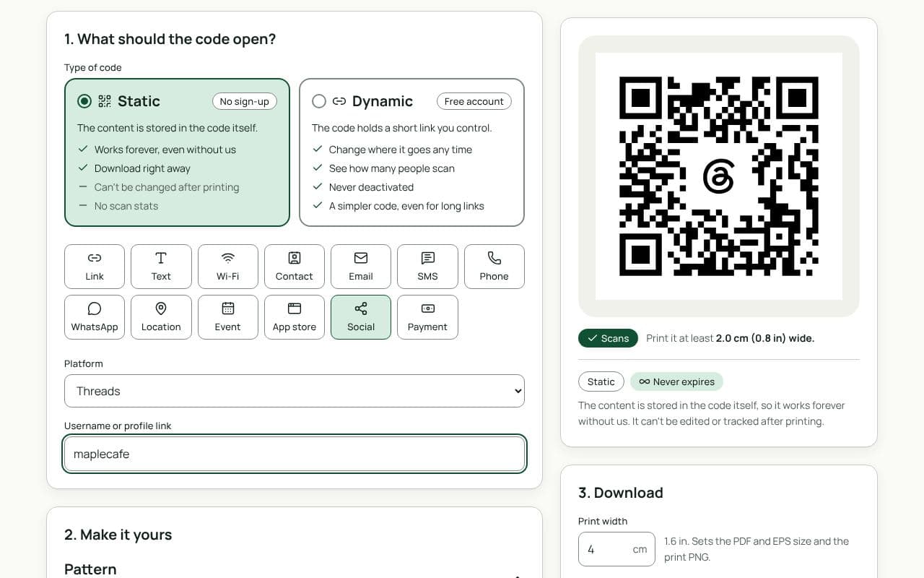Pick the Wi-Fi code type

(x=228, y=267)
